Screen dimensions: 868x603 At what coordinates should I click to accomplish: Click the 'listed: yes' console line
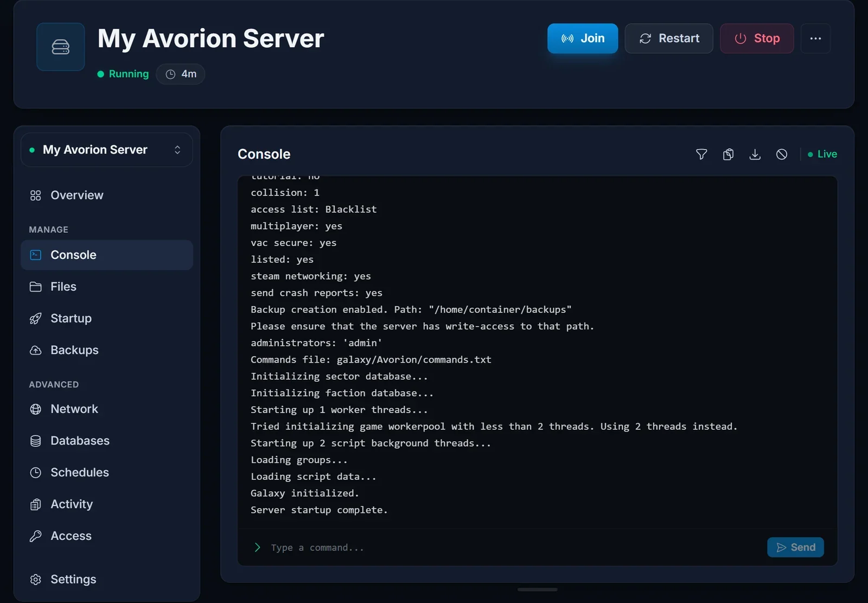pos(282,259)
